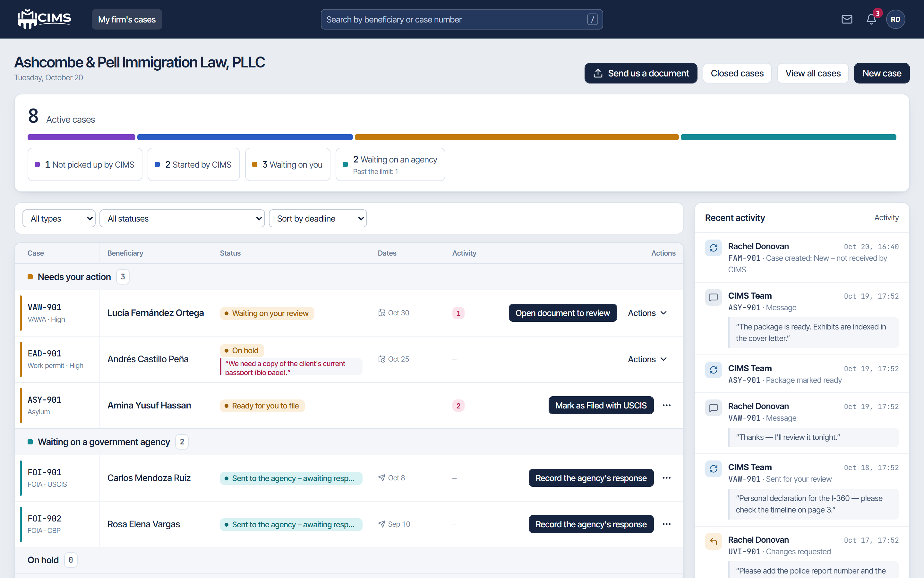Open more options for ASY-901 row
The width and height of the screenshot is (924, 578).
pos(667,405)
